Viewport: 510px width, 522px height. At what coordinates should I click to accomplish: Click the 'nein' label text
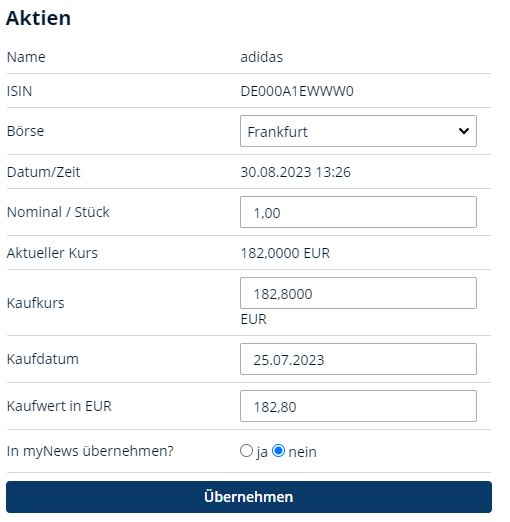(302, 452)
